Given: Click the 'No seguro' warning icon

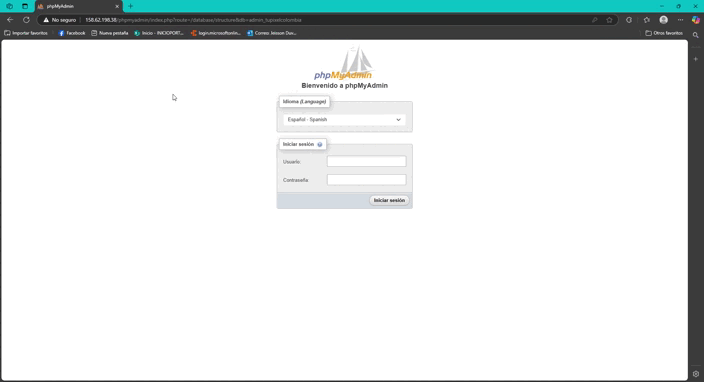Looking at the screenshot, I should pyautogui.click(x=46, y=20).
